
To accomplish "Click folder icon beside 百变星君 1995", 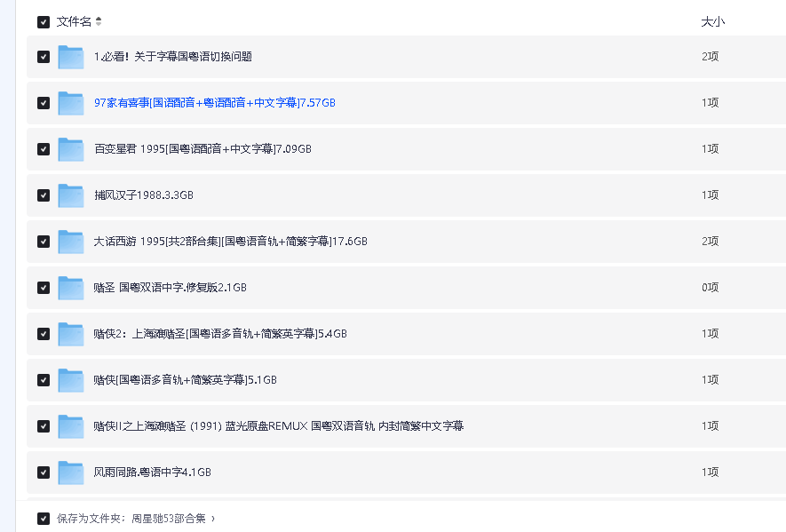I will coord(71,149).
